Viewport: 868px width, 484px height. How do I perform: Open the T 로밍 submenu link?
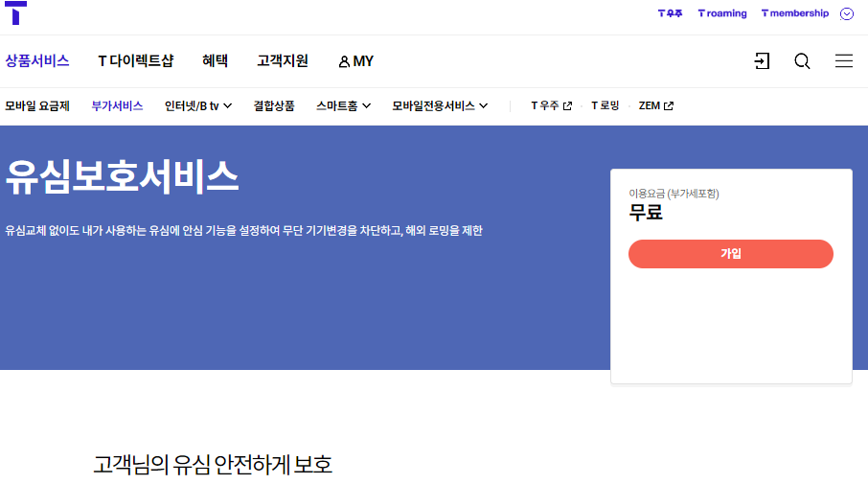(x=605, y=105)
